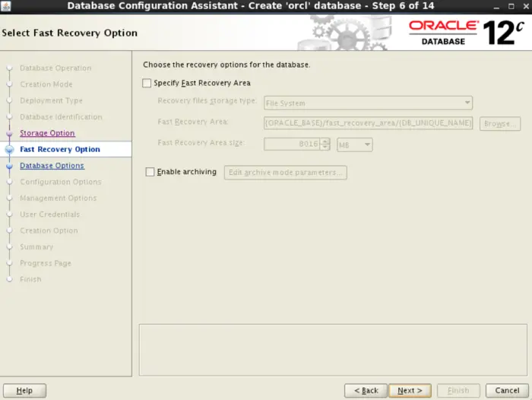
Task: Click Edit archive mode parameters button
Action: coord(285,173)
